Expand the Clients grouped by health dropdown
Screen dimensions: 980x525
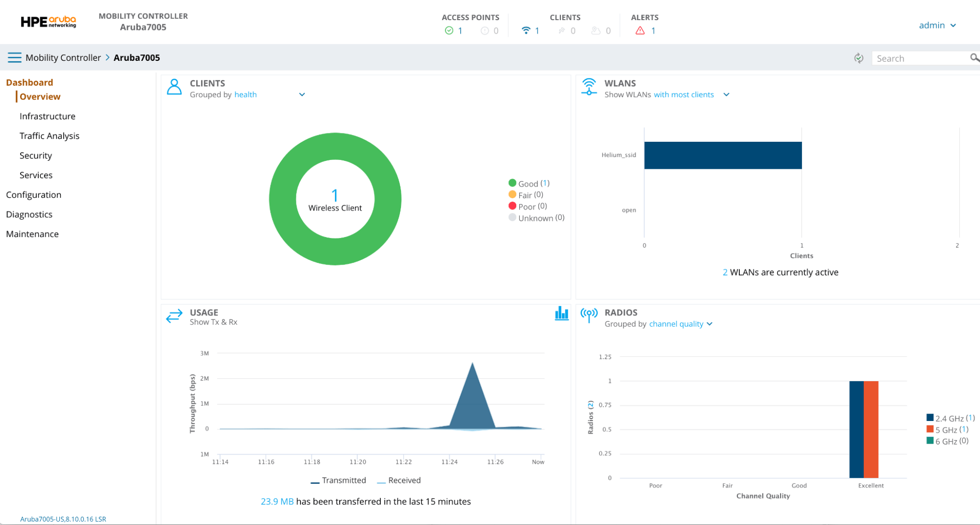click(x=302, y=95)
